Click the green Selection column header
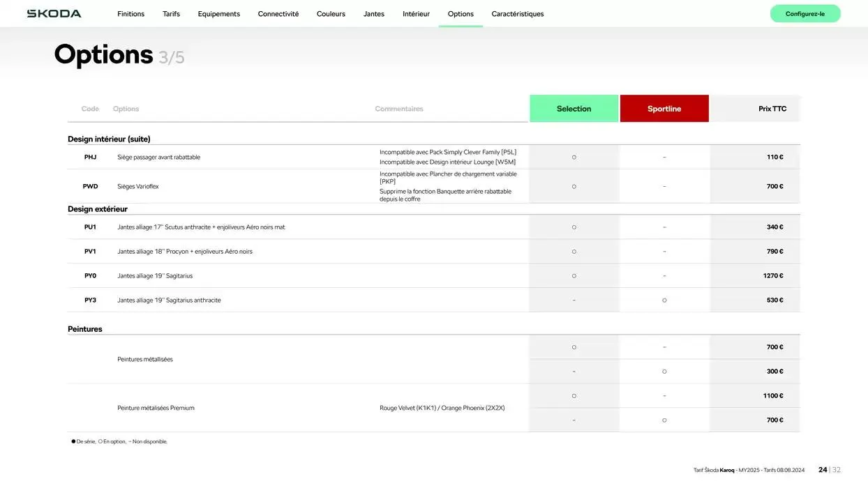The image size is (868, 488). [574, 109]
